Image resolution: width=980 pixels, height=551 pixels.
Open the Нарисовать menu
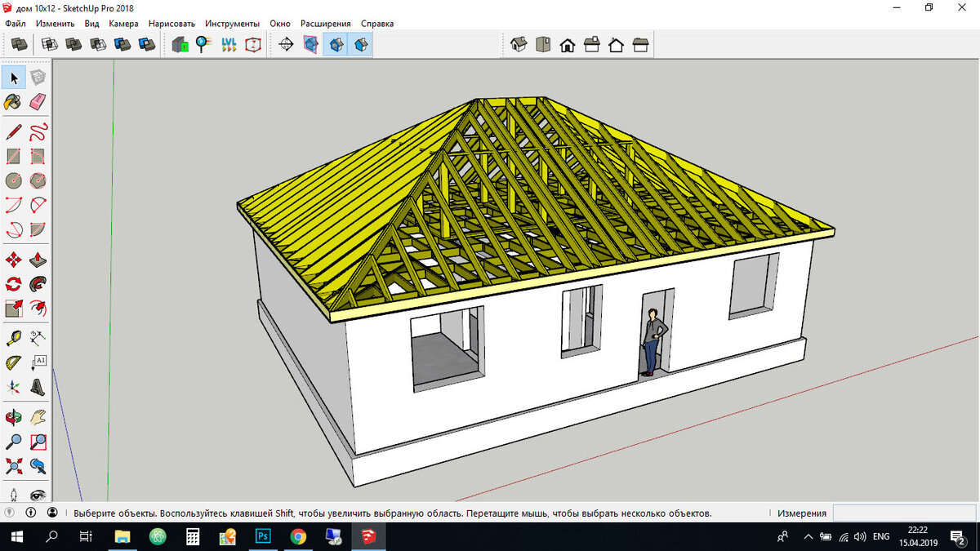click(171, 24)
